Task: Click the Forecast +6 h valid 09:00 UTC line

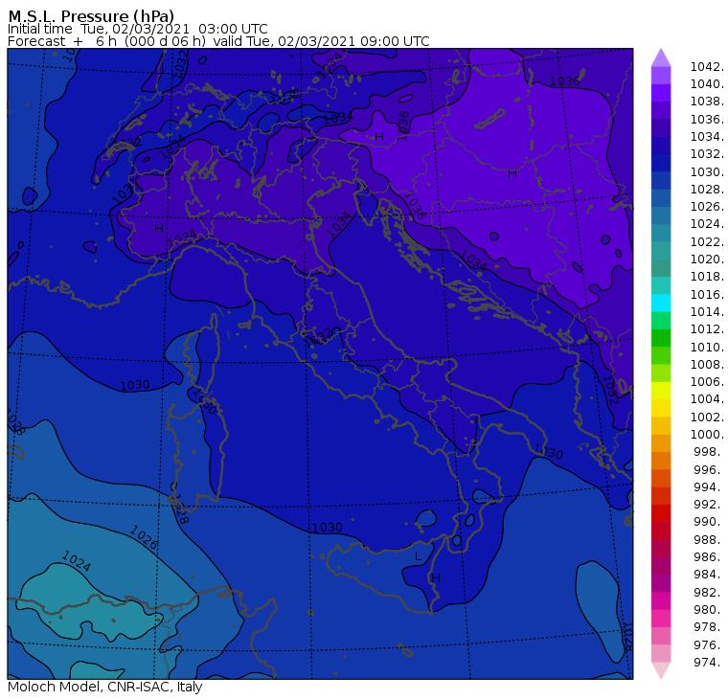Action: pyautogui.click(x=218, y=41)
